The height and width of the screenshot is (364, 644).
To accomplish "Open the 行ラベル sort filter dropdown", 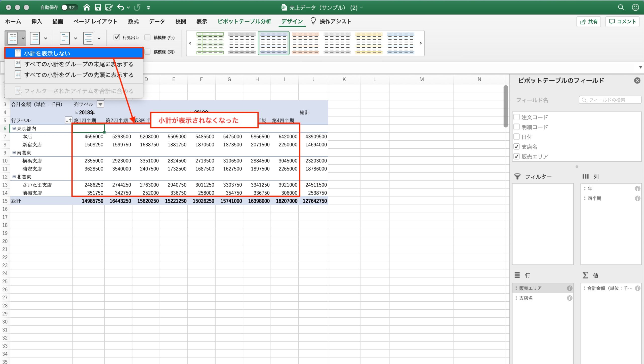I will 68,120.
